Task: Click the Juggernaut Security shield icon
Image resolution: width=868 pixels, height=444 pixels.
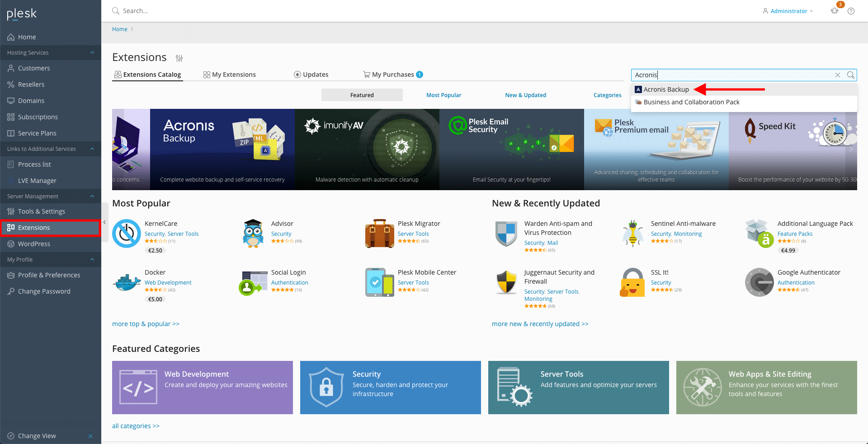Action: pos(506,282)
